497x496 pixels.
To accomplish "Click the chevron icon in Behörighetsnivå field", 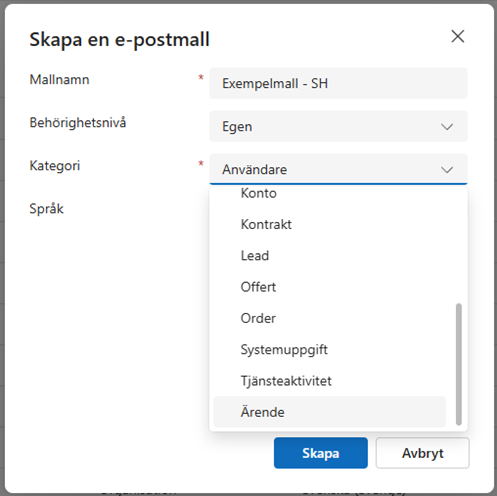I will click(447, 127).
